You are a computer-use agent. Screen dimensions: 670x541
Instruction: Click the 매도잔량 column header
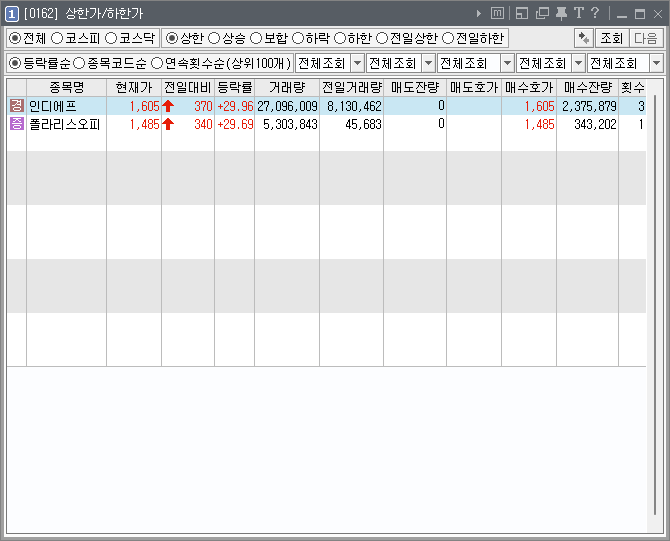click(415, 88)
